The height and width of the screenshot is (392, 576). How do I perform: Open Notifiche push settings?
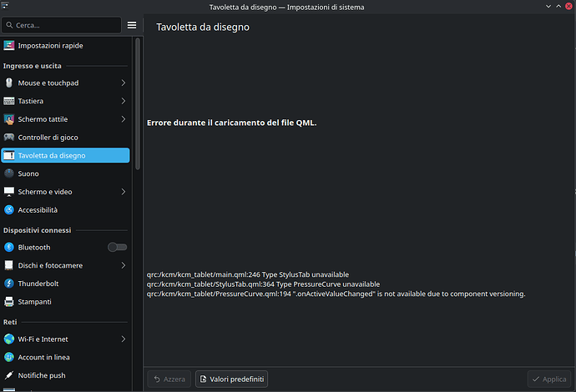pyautogui.click(x=42, y=375)
